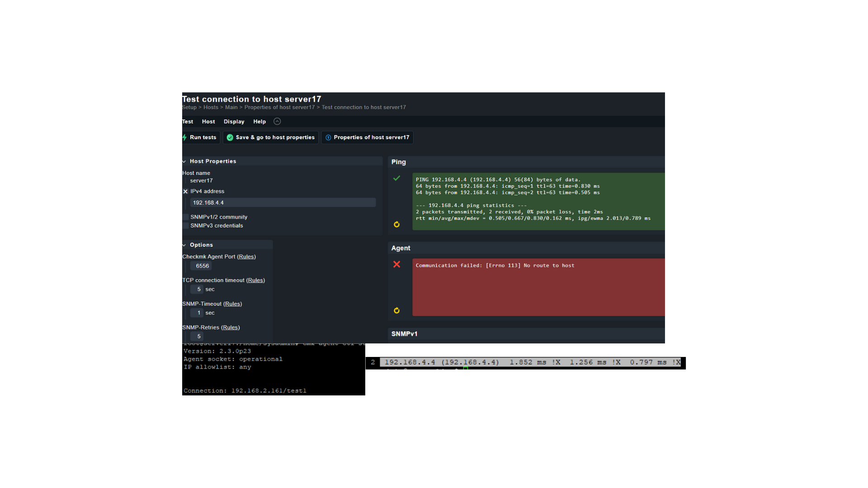
Task: Click the IPv4 address input field
Action: (x=283, y=203)
